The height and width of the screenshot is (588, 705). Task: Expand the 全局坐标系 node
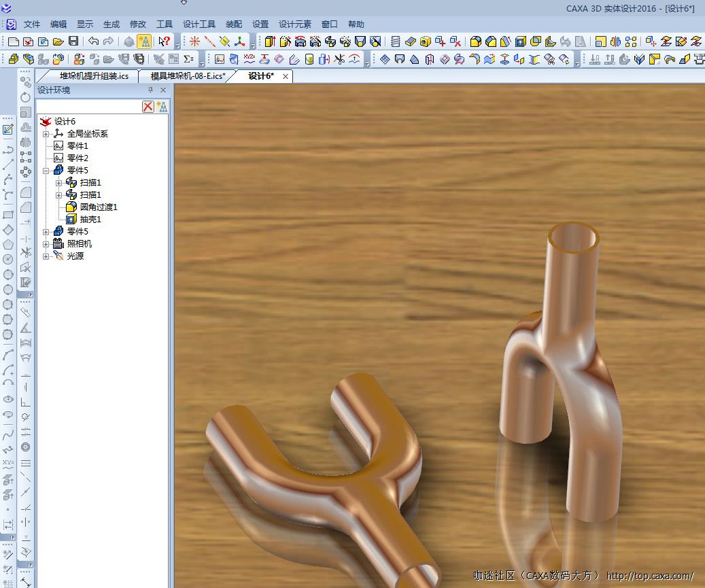click(x=46, y=134)
